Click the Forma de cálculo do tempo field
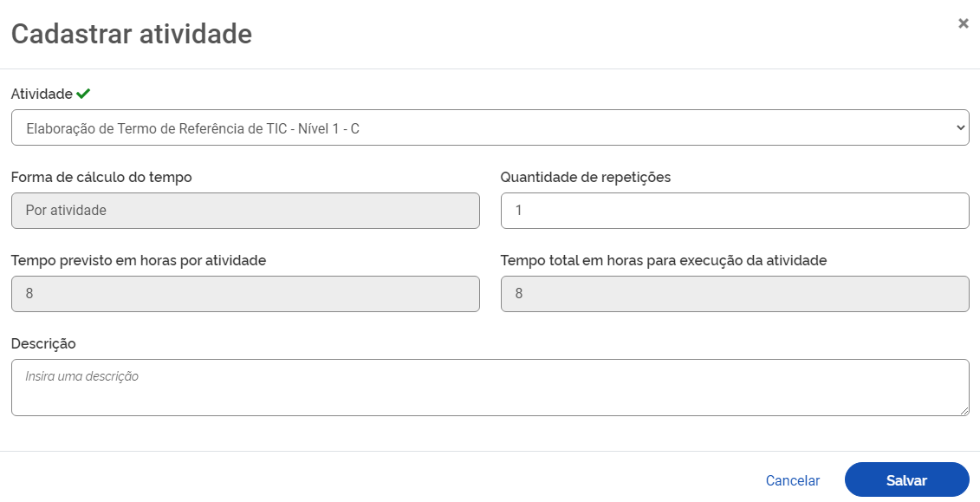The width and height of the screenshot is (980, 502). [x=245, y=211]
